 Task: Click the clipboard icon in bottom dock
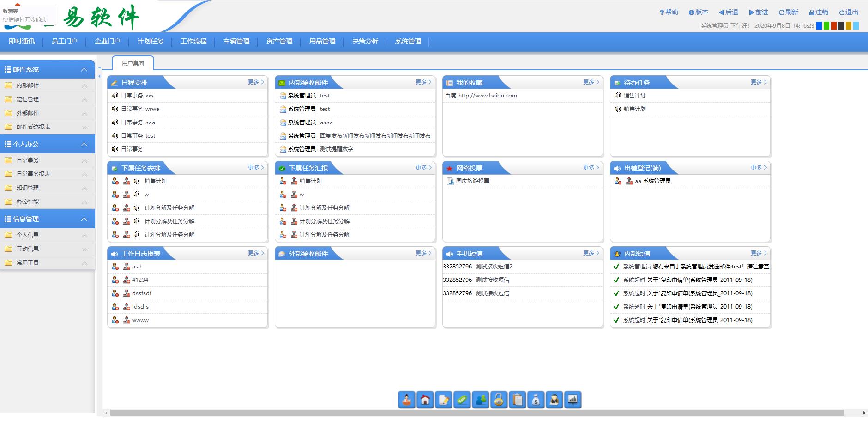point(518,400)
